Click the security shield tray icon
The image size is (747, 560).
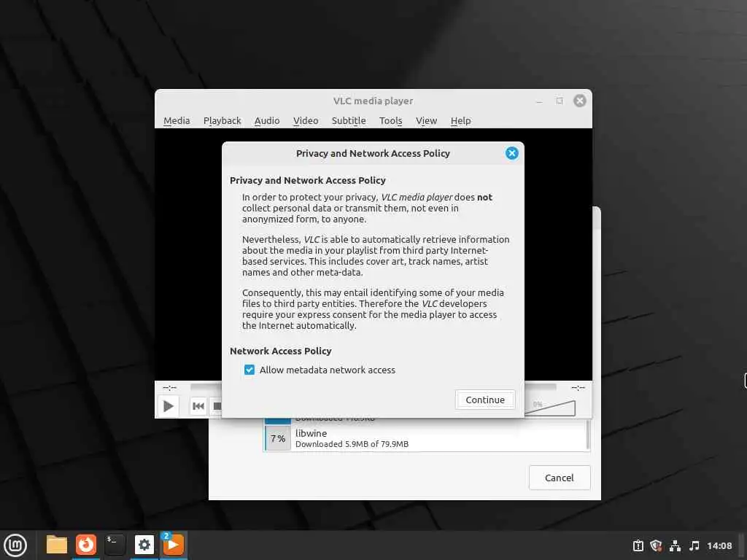coord(656,545)
